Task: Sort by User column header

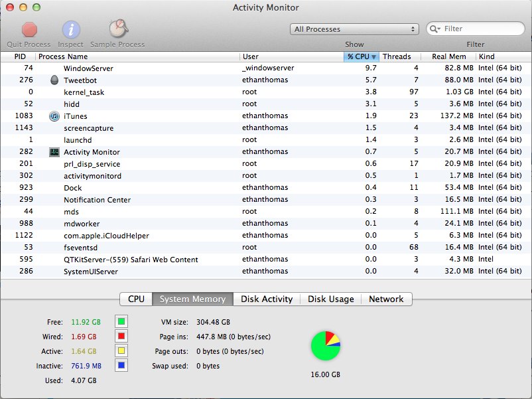Action: (291, 56)
